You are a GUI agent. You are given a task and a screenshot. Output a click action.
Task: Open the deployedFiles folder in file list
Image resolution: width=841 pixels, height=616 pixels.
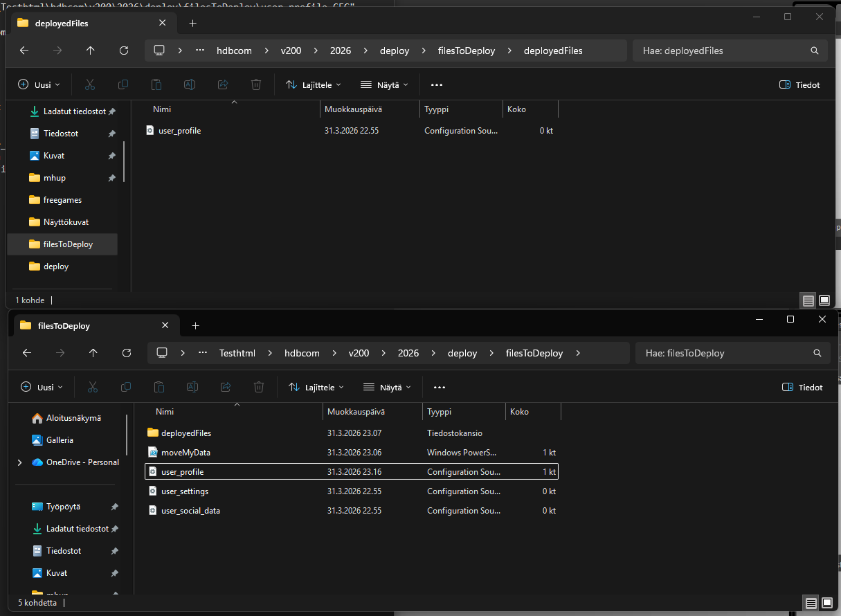click(x=186, y=433)
